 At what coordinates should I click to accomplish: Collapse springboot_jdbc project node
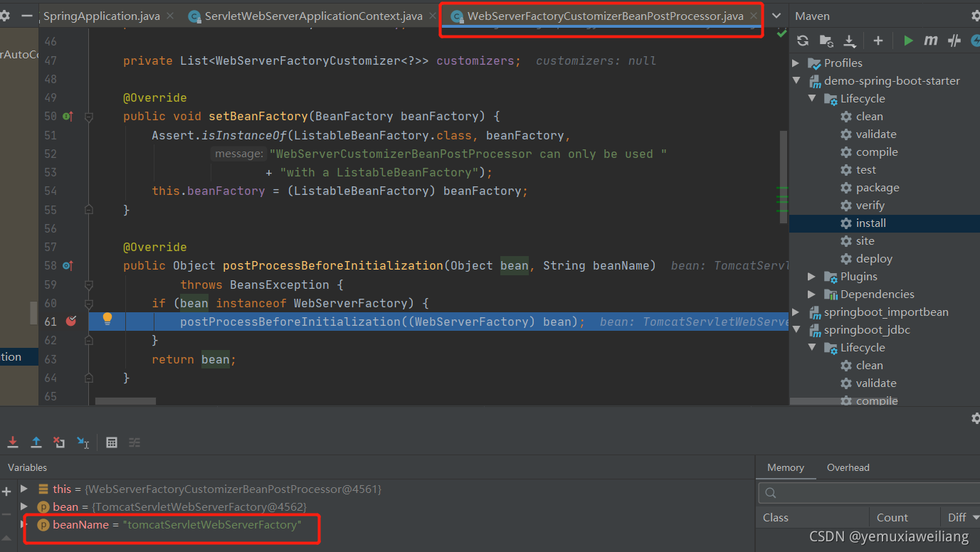coord(796,330)
